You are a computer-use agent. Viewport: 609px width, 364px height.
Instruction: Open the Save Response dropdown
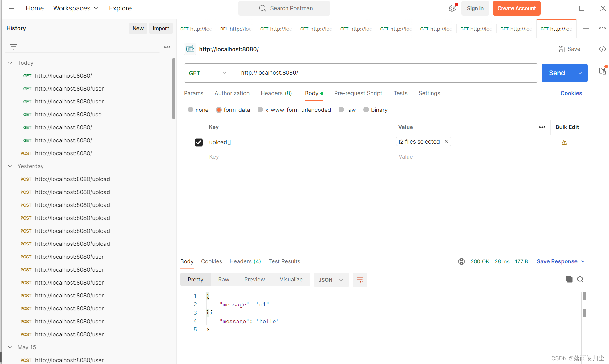[x=561, y=261]
